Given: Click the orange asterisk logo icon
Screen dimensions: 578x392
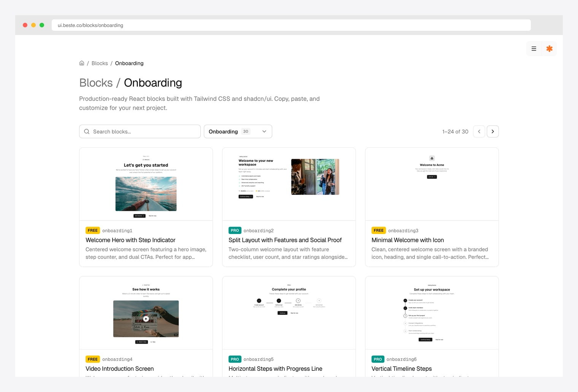Looking at the screenshot, I should pyautogui.click(x=549, y=49).
